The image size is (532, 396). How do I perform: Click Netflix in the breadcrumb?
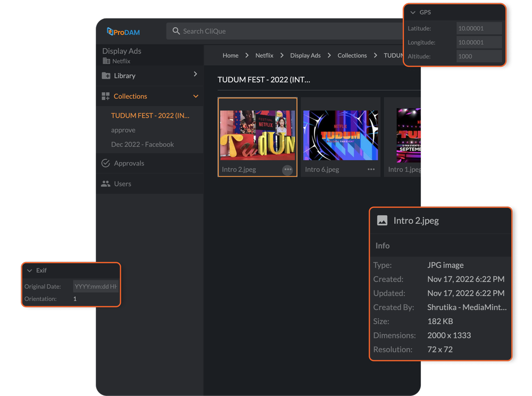(x=264, y=55)
